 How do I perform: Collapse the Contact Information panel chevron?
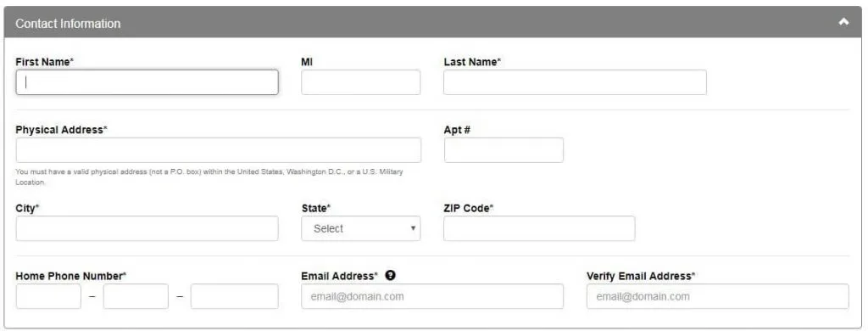click(x=843, y=22)
